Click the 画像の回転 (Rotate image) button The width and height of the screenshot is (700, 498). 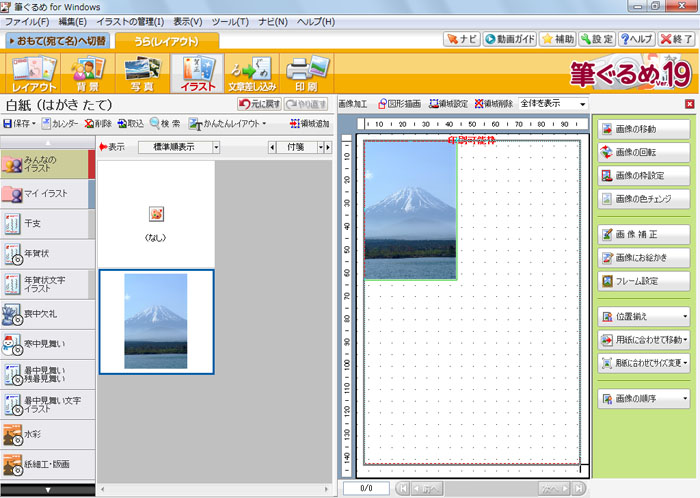coord(644,152)
